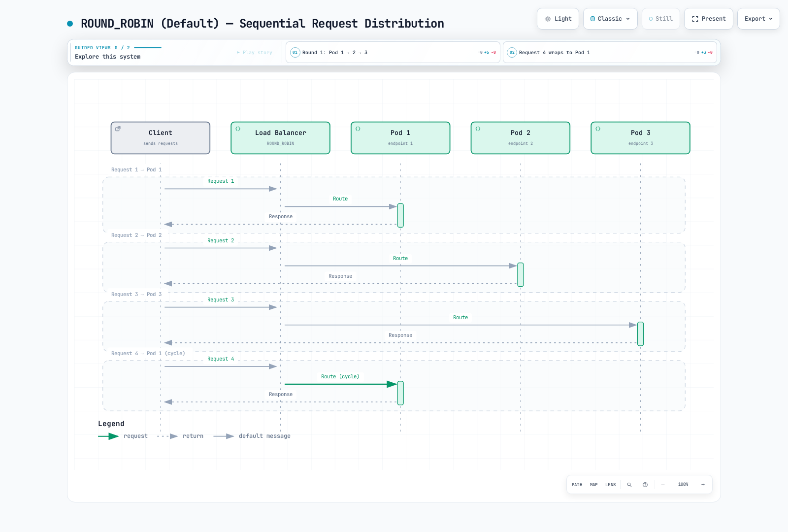
Task: Click the 'Request 3 → Pod 3' group label
Action: click(136, 295)
